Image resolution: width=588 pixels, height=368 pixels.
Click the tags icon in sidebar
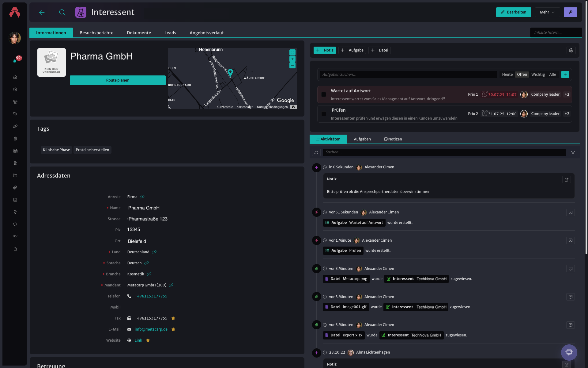[15, 114]
